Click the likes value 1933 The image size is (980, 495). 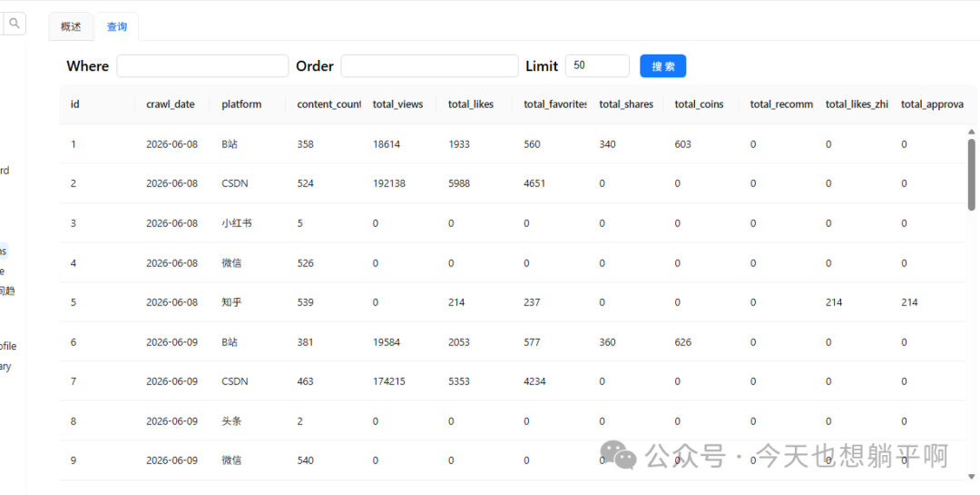[459, 144]
